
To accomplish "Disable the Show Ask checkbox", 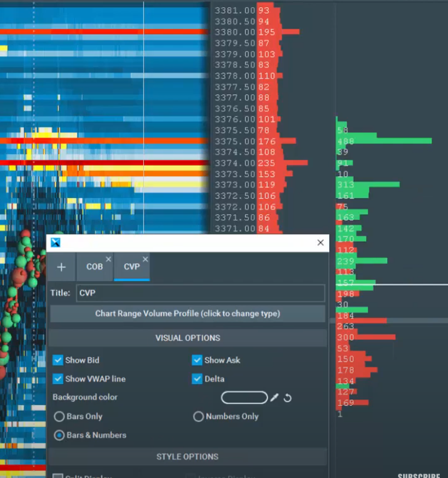I will (197, 360).
